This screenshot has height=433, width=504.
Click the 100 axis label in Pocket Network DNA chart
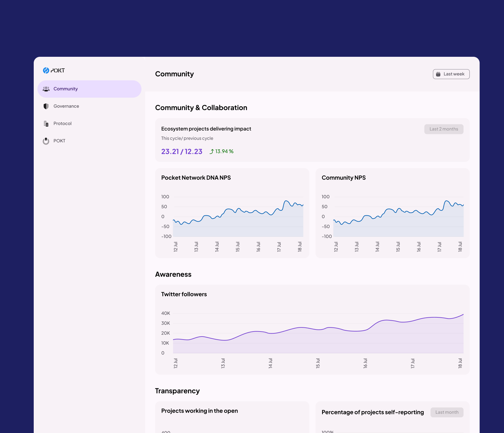(x=165, y=197)
